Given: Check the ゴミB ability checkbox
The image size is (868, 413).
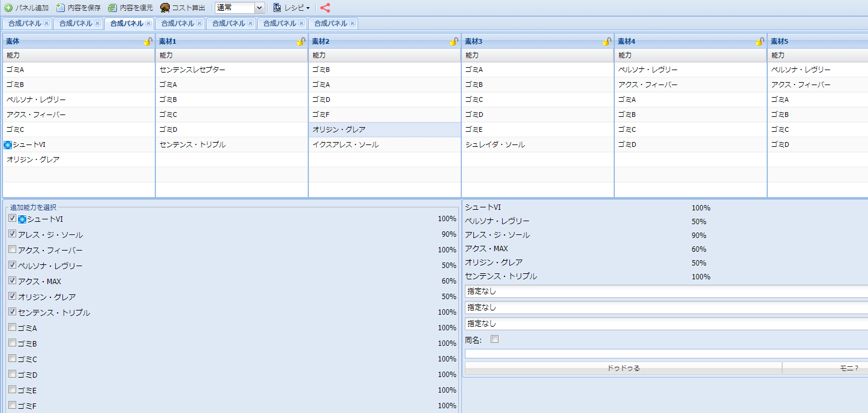Looking at the screenshot, I should click(x=12, y=343).
